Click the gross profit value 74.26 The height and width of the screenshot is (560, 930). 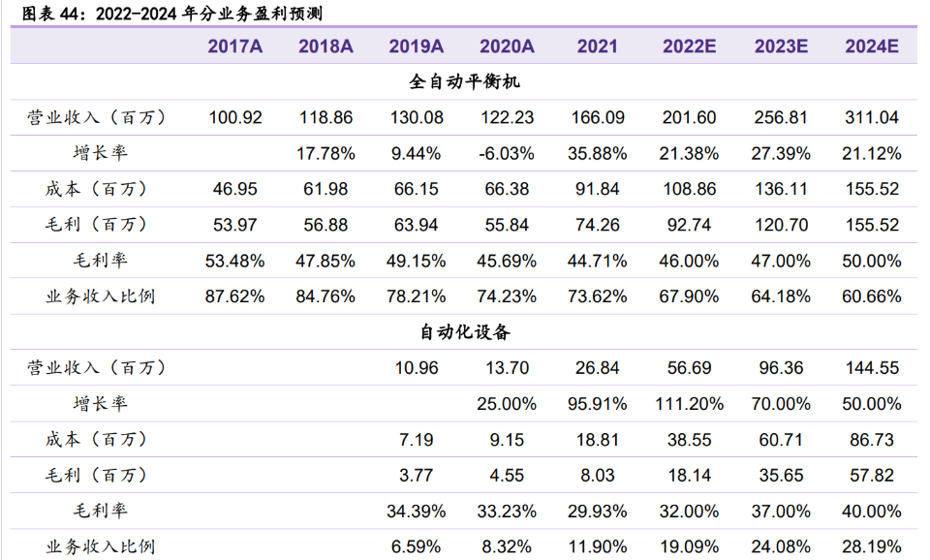click(x=599, y=225)
